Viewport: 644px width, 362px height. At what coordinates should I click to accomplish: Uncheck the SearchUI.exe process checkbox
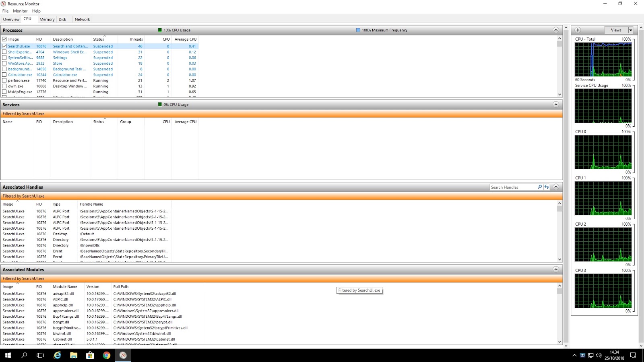4,46
